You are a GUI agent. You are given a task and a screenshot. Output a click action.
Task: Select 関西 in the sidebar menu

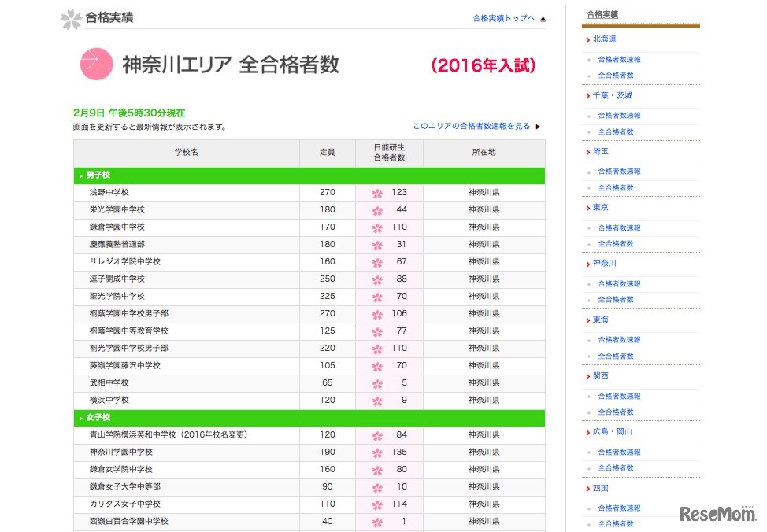(x=600, y=376)
